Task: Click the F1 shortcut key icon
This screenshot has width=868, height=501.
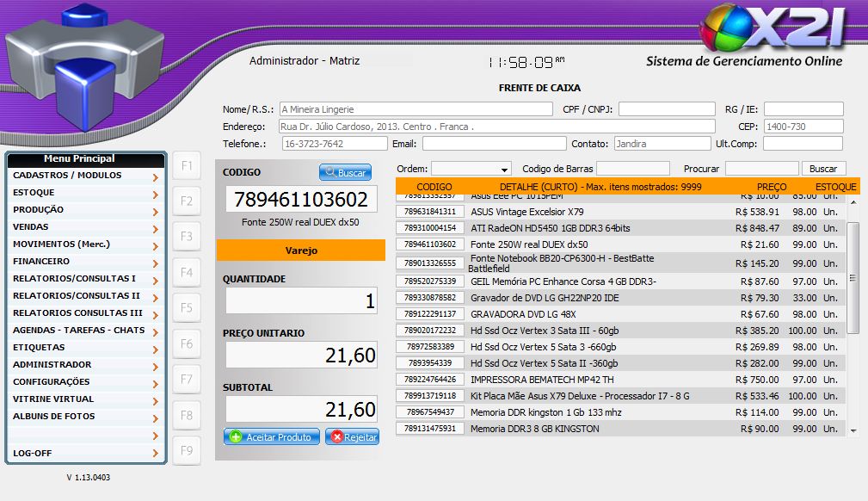Action: tap(187, 165)
